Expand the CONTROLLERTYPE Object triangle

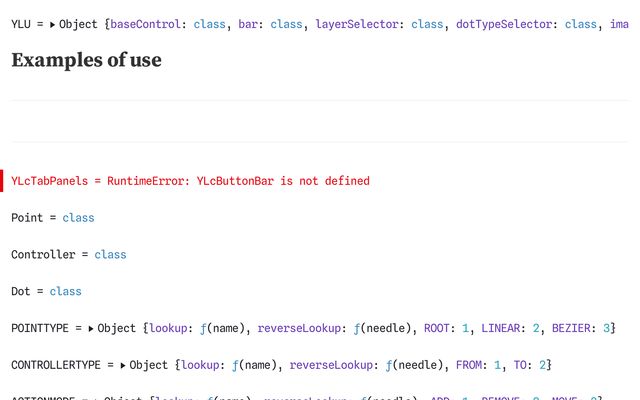click(123, 366)
